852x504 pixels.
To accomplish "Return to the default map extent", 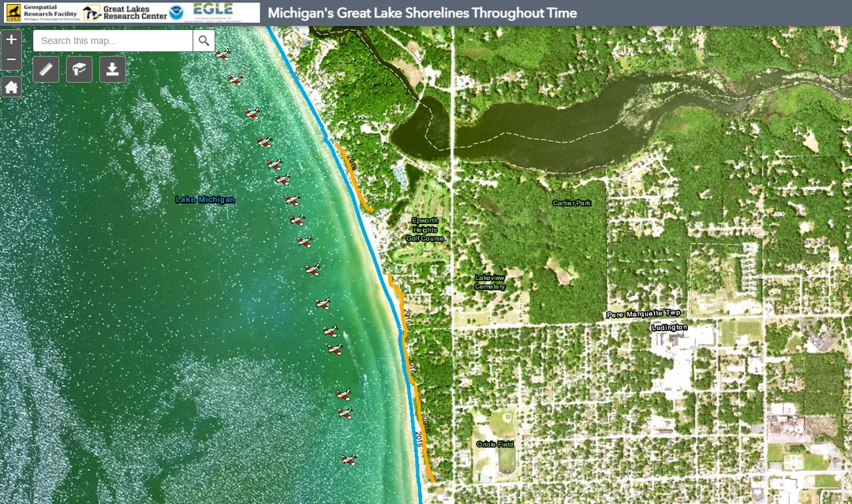I will tap(11, 87).
